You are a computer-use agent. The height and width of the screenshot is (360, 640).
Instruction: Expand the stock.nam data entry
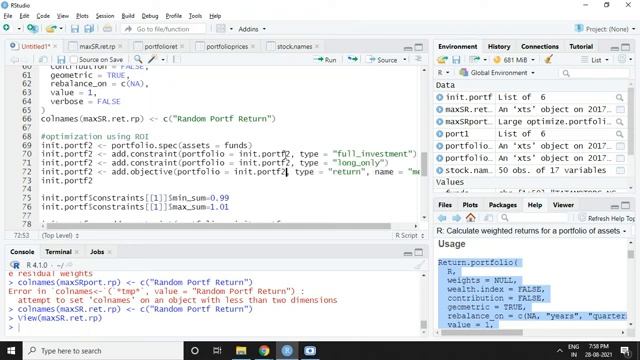(x=440, y=170)
